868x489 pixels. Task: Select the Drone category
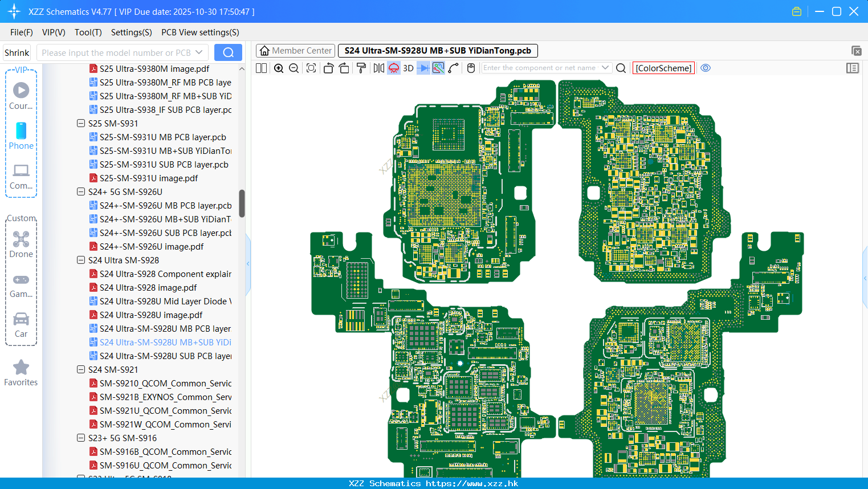pyautogui.click(x=21, y=244)
